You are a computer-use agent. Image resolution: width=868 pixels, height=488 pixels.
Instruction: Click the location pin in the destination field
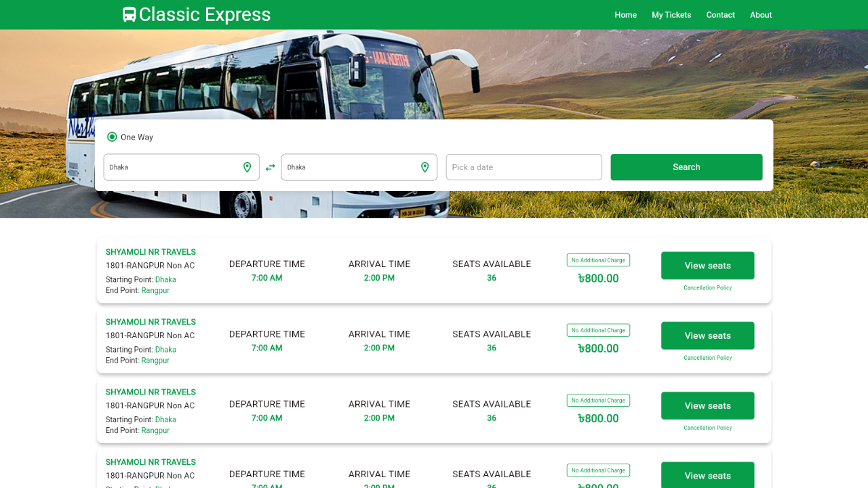coord(425,167)
